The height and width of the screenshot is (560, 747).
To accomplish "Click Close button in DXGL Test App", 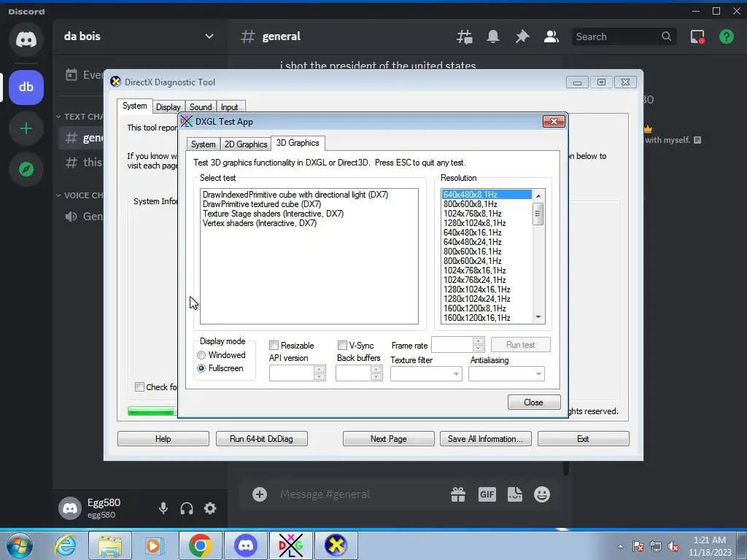I will point(533,402).
